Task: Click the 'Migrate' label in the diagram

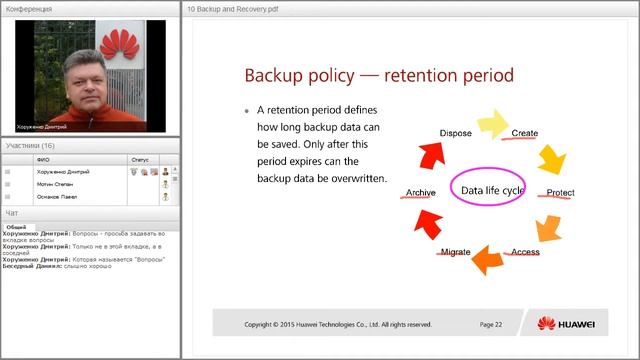Action: click(x=456, y=252)
